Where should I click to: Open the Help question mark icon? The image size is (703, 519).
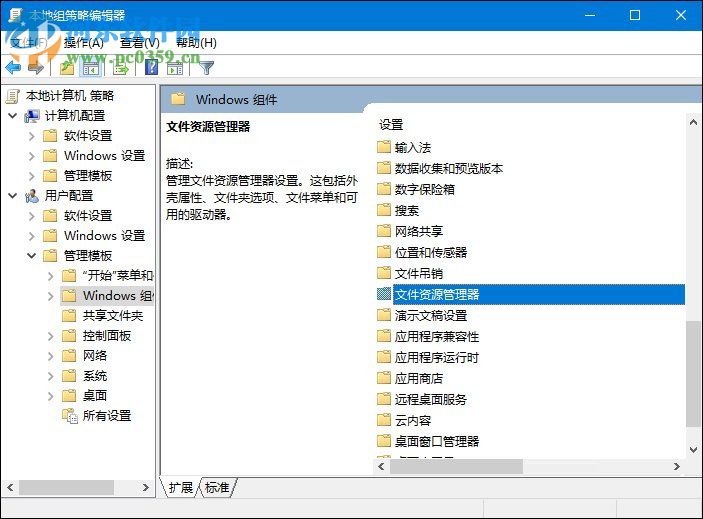click(152, 68)
